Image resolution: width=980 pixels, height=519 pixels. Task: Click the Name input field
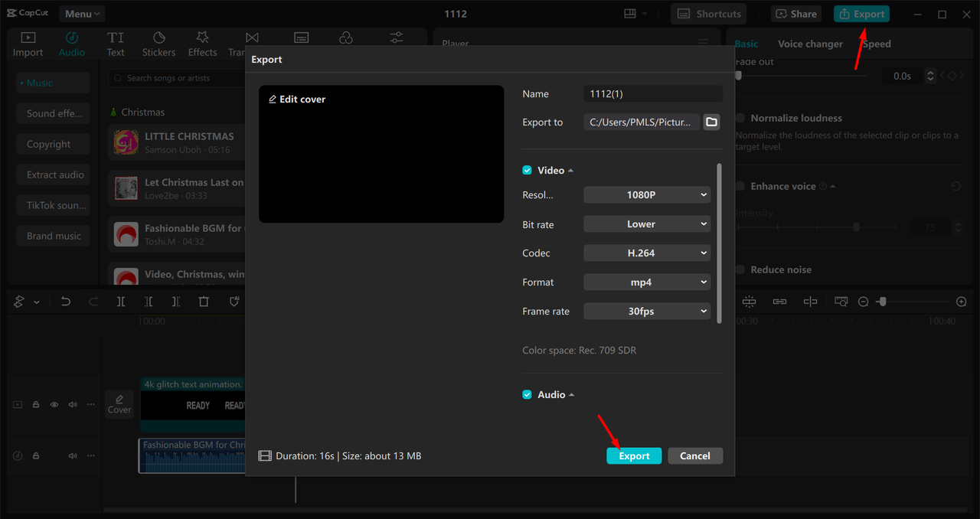[x=653, y=93]
